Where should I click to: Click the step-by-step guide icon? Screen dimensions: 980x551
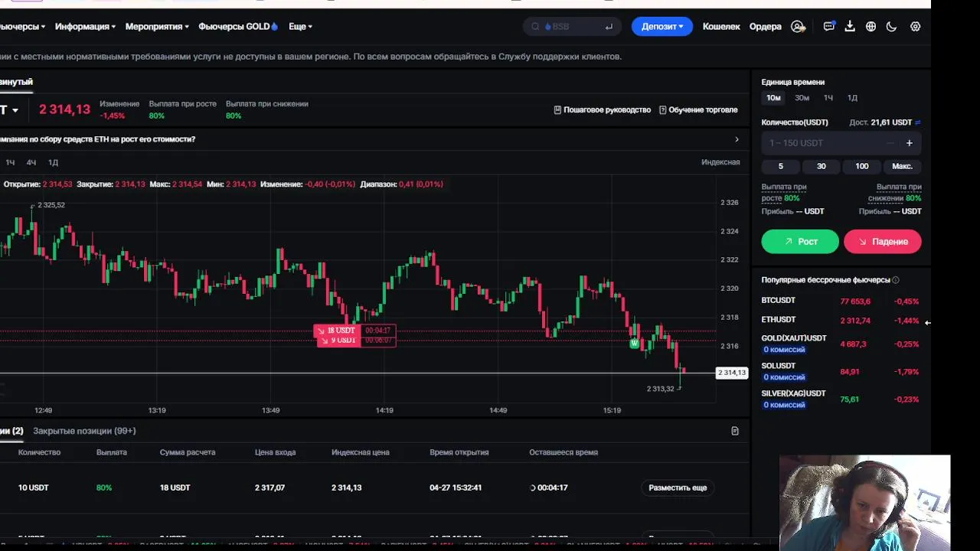557,109
